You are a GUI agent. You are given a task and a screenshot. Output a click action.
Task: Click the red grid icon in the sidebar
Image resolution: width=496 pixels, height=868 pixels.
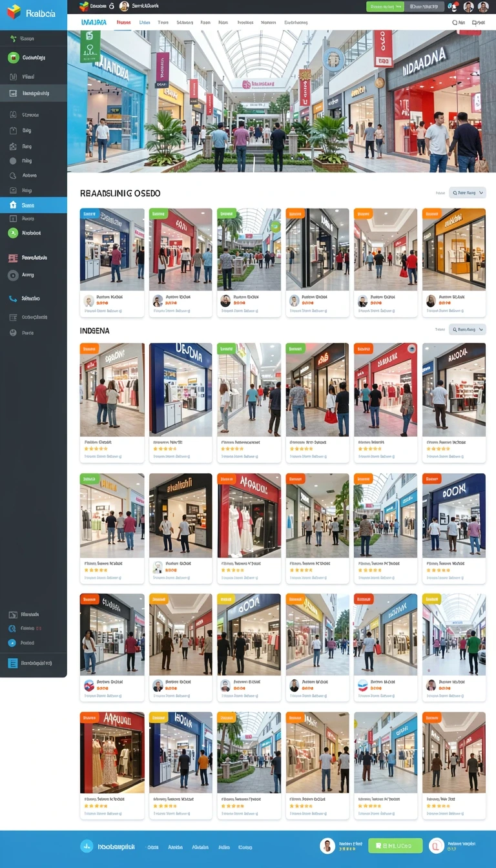click(13, 258)
